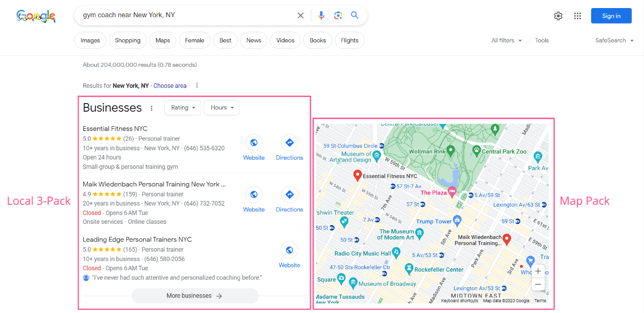644x313 pixels.
Task: Click the blue magnifier search icon
Action: 355,16
